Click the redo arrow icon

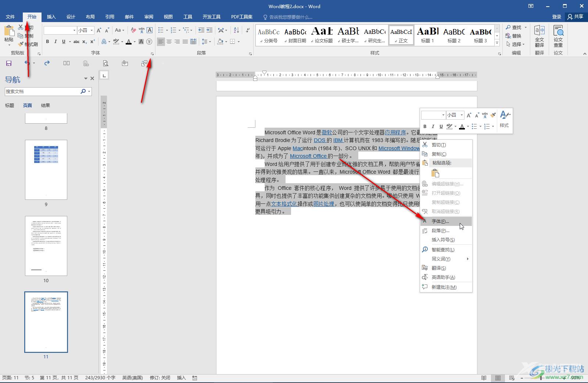click(x=47, y=63)
